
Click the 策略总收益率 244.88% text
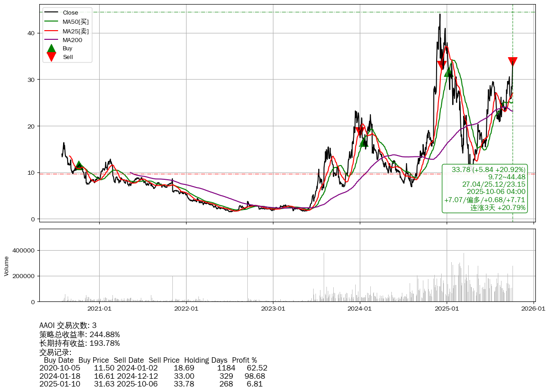tap(80, 334)
